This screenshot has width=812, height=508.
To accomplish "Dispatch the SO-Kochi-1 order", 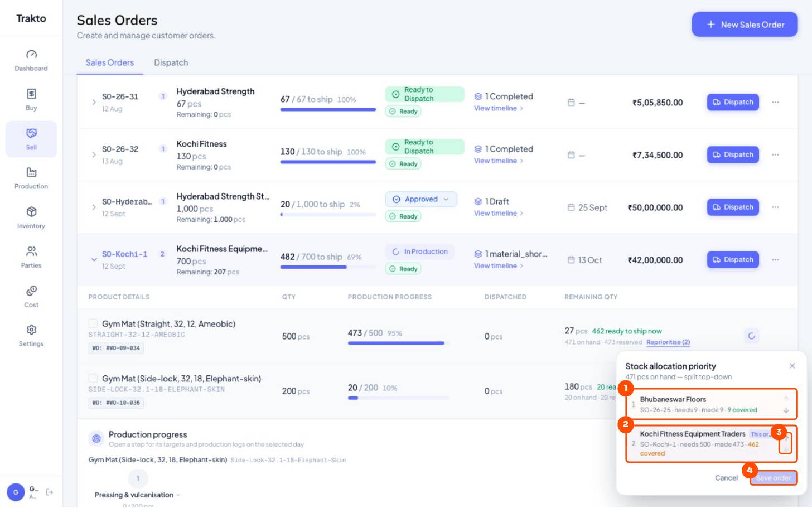I will pyautogui.click(x=733, y=259).
